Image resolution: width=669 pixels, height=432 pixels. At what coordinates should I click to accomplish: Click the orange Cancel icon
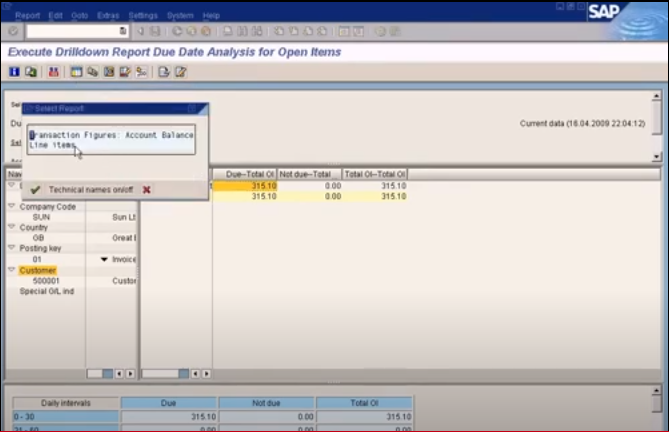pos(206,31)
